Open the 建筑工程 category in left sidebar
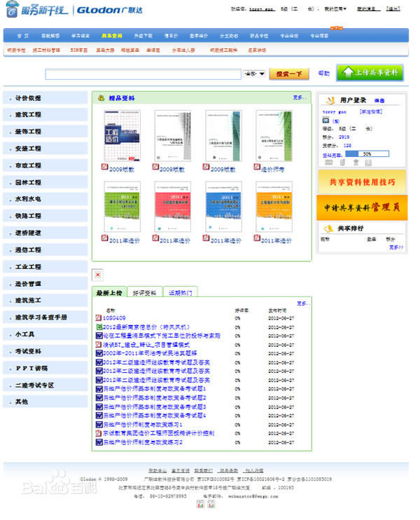Image resolution: width=420 pixels, height=520 pixels. pyautogui.click(x=45, y=114)
